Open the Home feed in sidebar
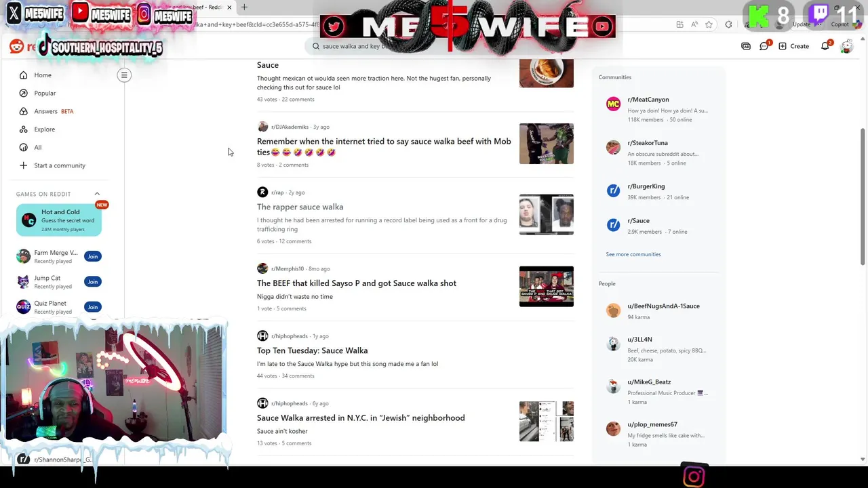This screenshot has height=488, width=868. pyautogui.click(x=43, y=75)
